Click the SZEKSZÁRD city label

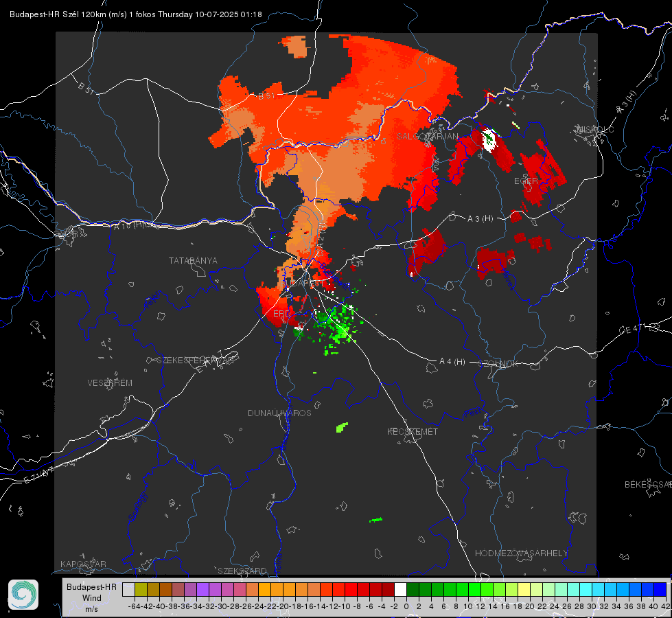coord(242,571)
